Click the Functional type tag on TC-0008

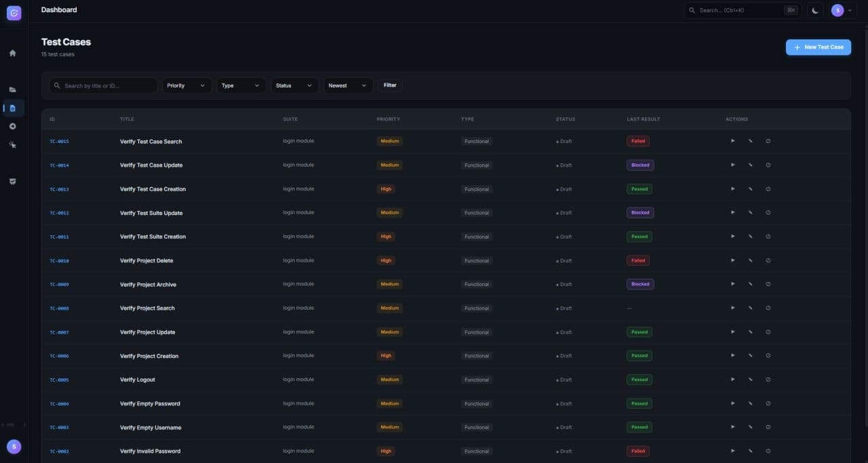click(477, 308)
